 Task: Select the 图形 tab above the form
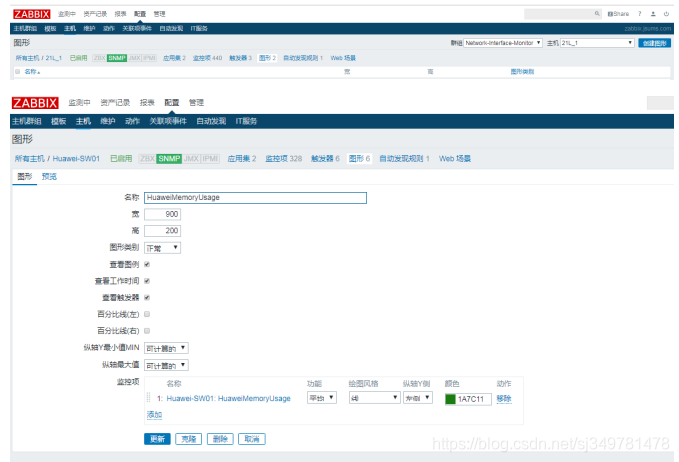pyautogui.click(x=25, y=176)
